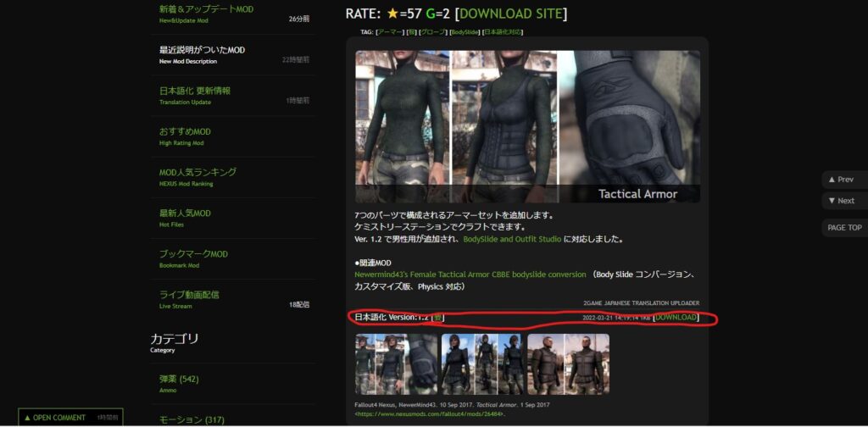Open the nexusmods.com fallout4 mods URL
The width and height of the screenshot is (868, 427).
(430, 413)
